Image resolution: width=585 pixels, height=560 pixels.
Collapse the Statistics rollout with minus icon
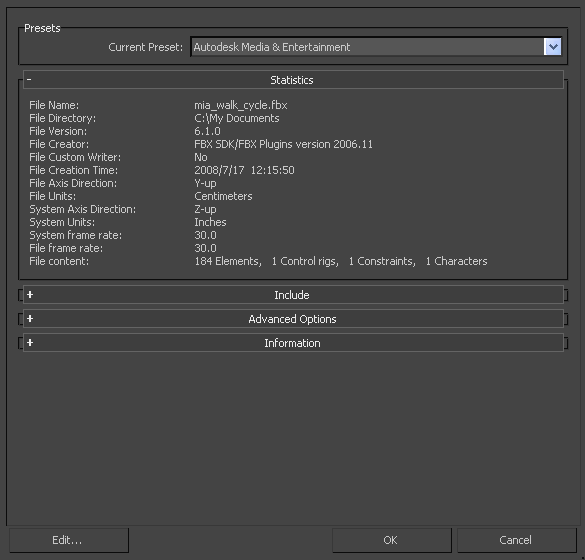[x=29, y=79]
